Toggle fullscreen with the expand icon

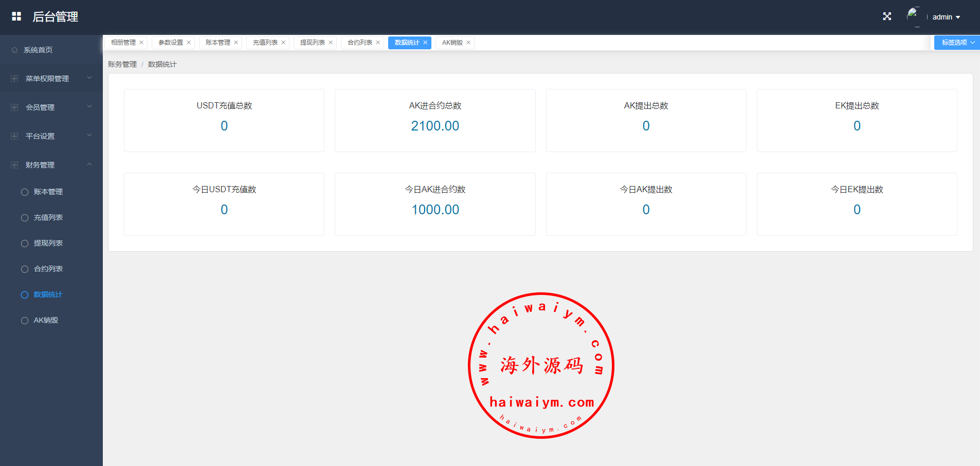pos(887,16)
